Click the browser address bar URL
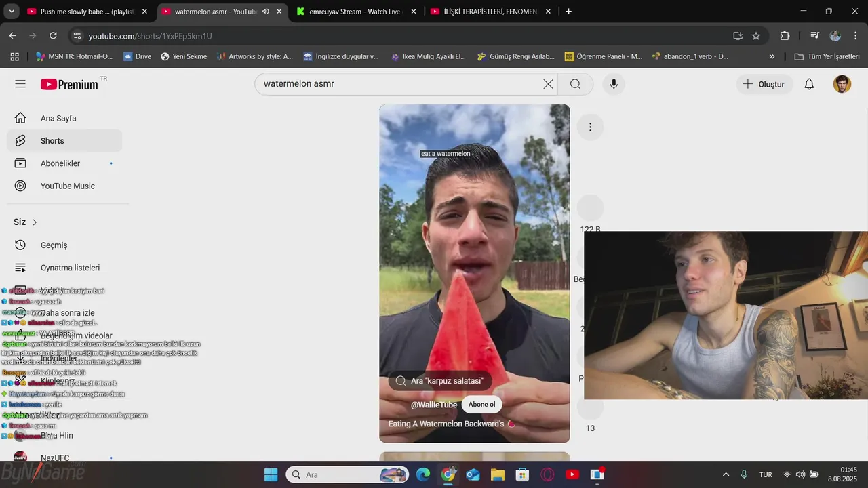 click(150, 36)
